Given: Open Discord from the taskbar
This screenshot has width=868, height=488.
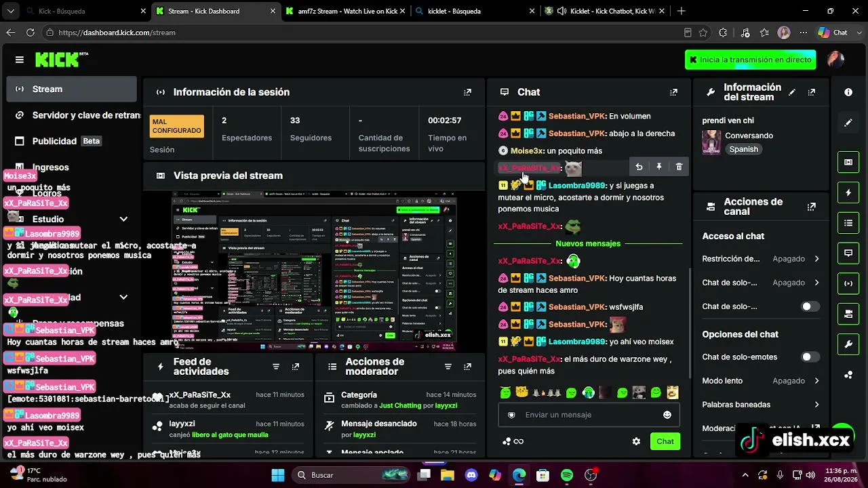Looking at the screenshot, I should click(x=471, y=475).
